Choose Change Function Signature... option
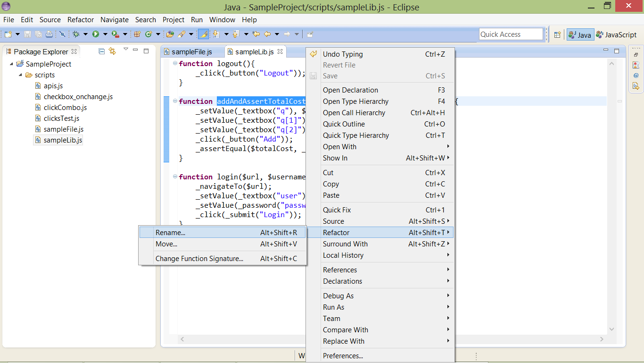644x363 pixels. point(199,258)
